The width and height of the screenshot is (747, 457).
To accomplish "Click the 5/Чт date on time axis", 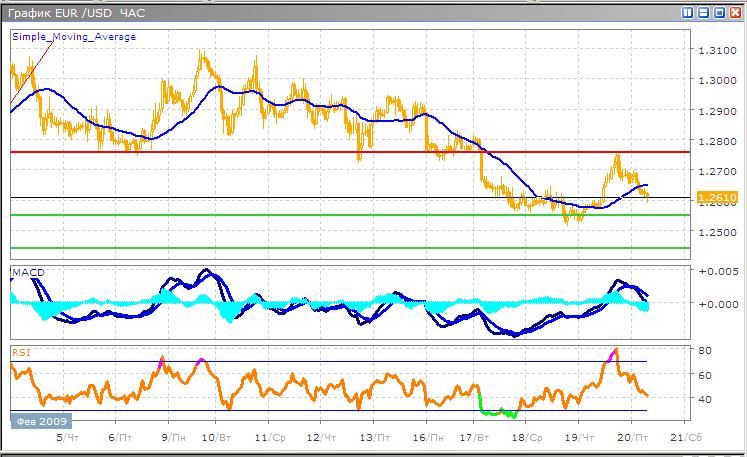I will point(65,438).
